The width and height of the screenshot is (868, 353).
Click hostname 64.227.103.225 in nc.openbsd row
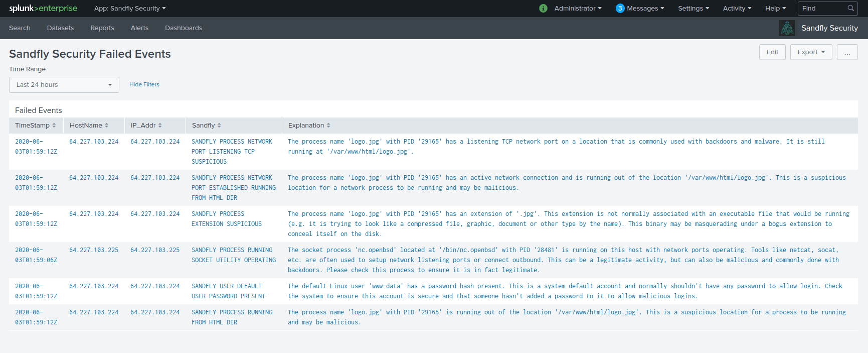tap(94, 250)
